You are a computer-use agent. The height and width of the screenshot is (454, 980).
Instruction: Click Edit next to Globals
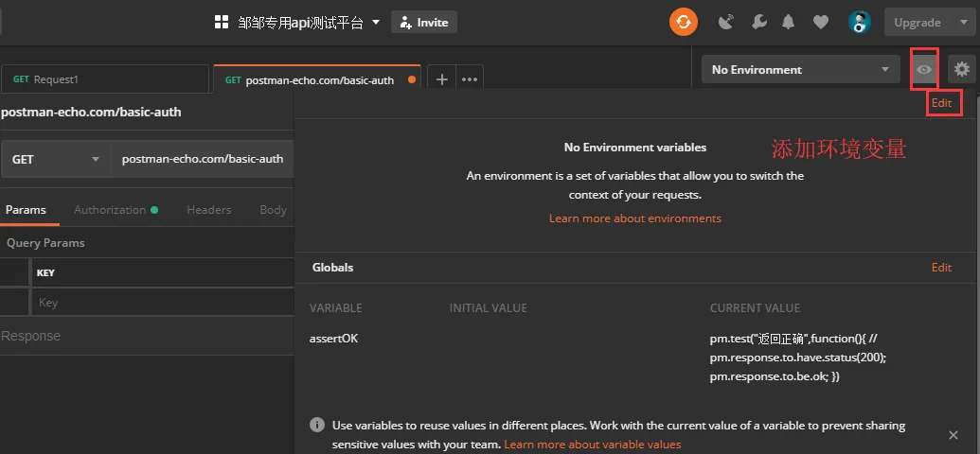coord(941,268)
